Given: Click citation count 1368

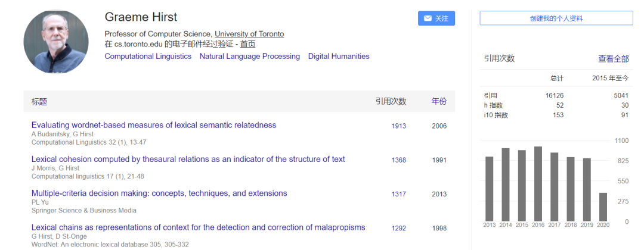Looking at the screenshot, I should click(398, 160).
